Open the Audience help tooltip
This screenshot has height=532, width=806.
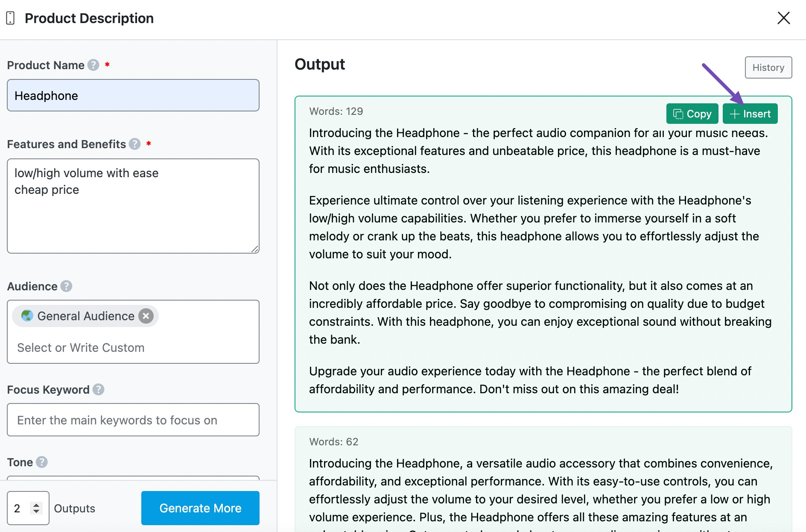pos(66,286)
